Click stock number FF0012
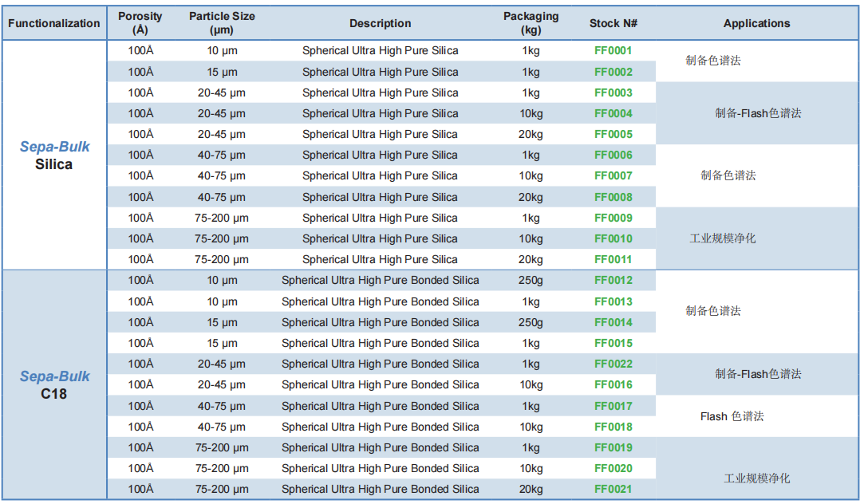The height and width of the screenshot is (504, 864). coord(613,281)
